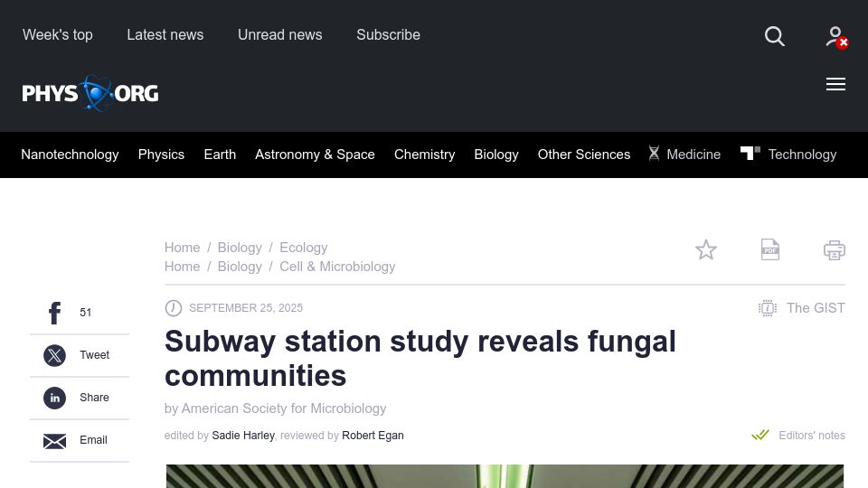Click the DNA icon beside Medicine
The width and height of the screenshot is (868, 488).
coord(654,154)
